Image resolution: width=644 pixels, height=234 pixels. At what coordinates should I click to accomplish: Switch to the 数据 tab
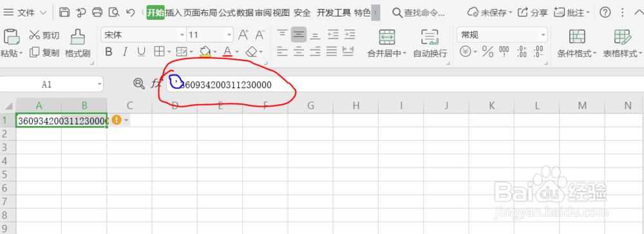click(x=245, y=13)
